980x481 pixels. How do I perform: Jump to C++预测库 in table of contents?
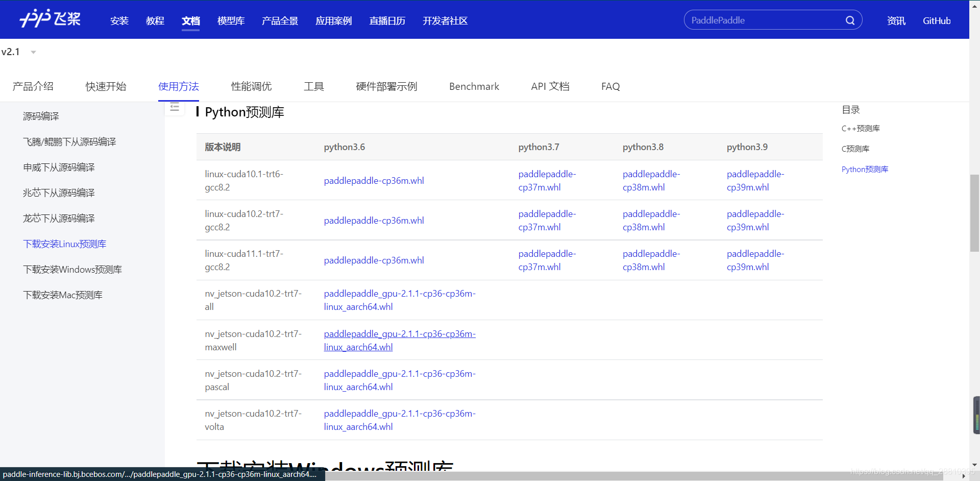(861, 129)
